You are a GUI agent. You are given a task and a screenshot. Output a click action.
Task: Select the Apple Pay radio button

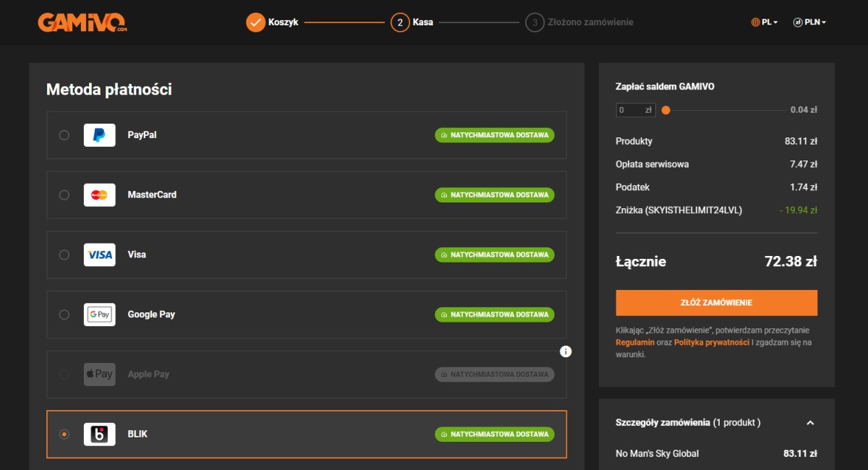click(x=64, y=375)
